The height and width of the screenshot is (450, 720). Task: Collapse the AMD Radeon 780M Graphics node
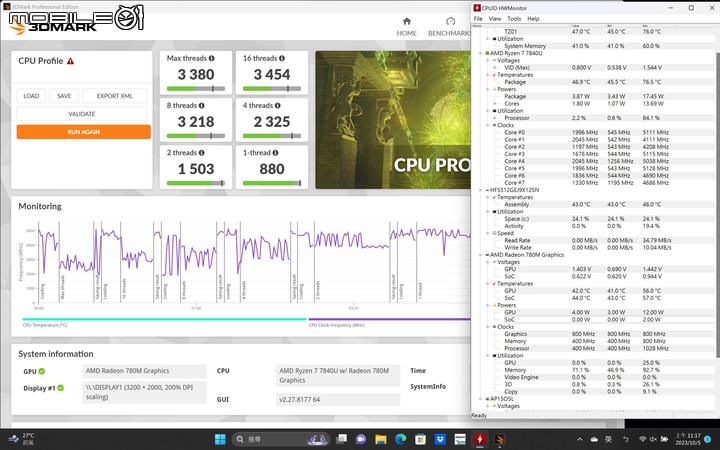(481, 255)
